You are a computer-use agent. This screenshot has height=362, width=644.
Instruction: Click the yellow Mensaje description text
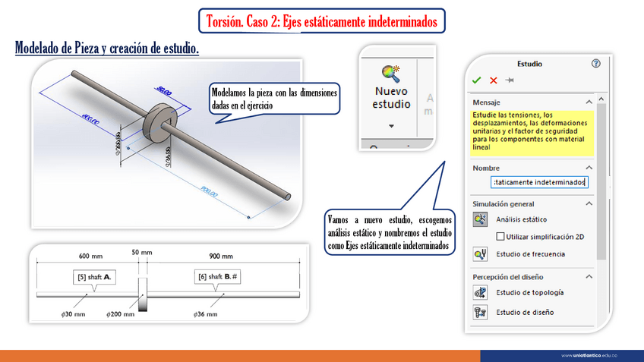pyautogui.click(x=532, y=131)
